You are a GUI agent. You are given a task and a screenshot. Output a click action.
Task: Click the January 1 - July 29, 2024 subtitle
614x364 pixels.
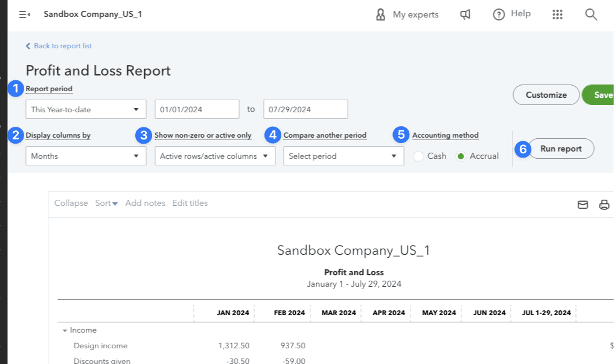[x=354, y=284]
